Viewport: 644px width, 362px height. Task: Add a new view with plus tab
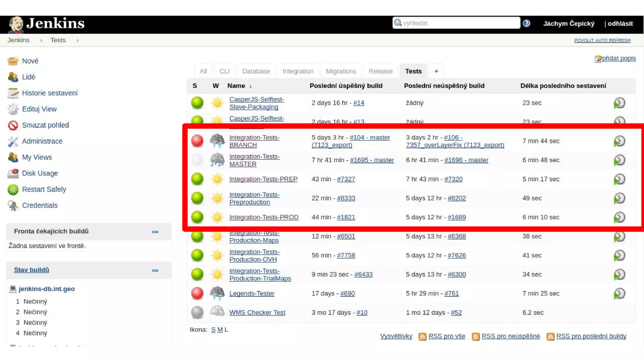[436, 71]
